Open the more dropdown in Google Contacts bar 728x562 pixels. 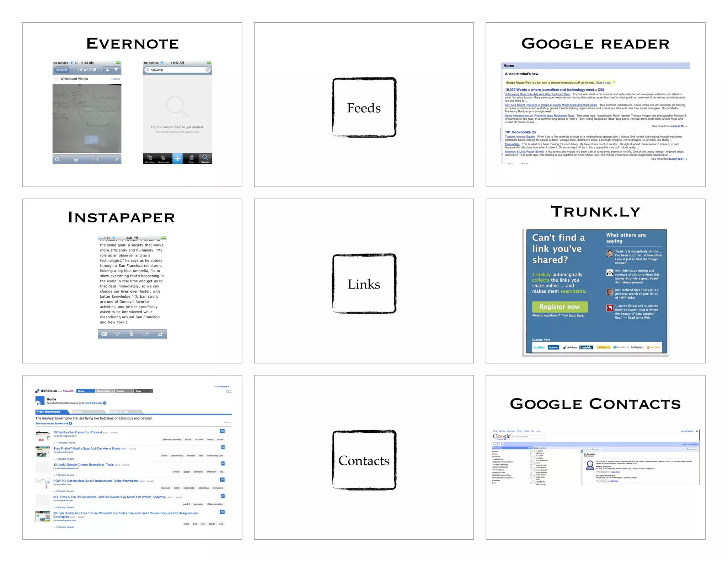point(538,431)
